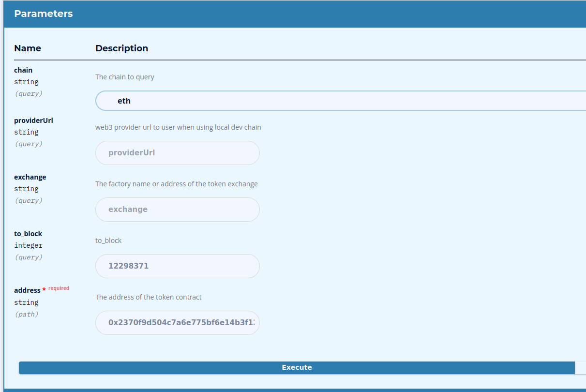
Task: Click the (path) type label under address
Action: pos(27,314)
